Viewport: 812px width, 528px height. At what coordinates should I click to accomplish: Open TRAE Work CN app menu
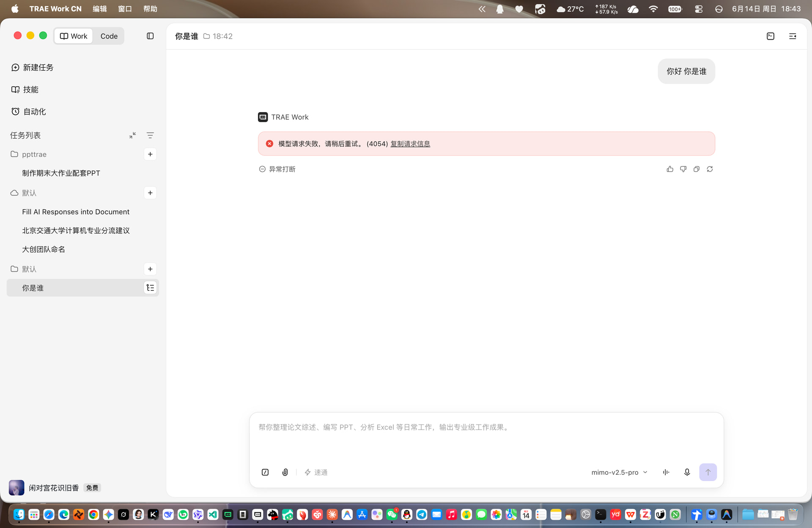(55, 9)
